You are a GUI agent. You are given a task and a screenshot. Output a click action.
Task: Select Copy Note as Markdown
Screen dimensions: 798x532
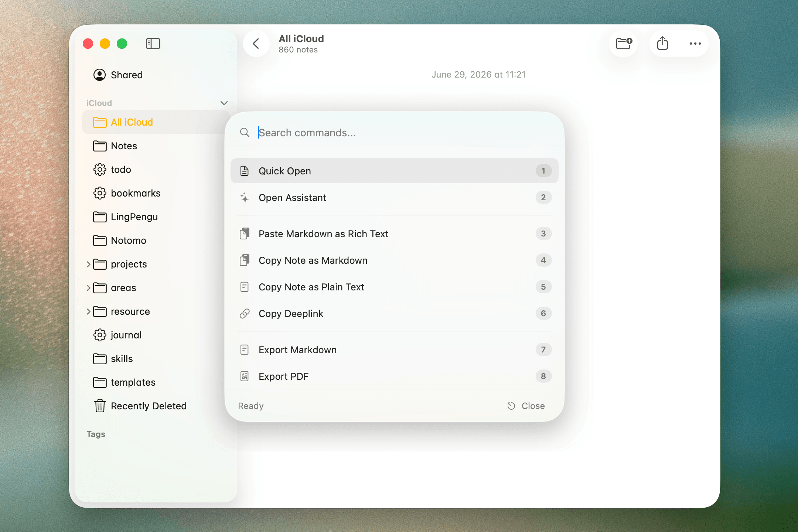tap(394, 260)
